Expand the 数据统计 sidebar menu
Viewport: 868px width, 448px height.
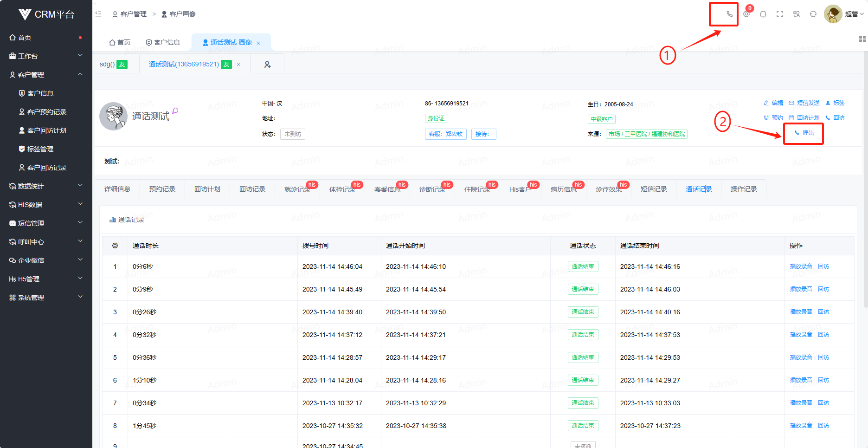(x=46, y=186)
